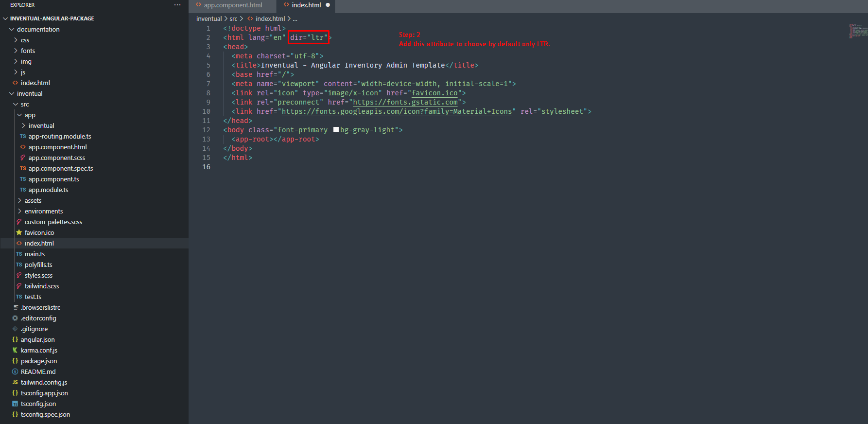The width and height of the screenshot is (868, 424).
Task: Click JS icon beside tailwind.config.js
Action: click(15, 382)
